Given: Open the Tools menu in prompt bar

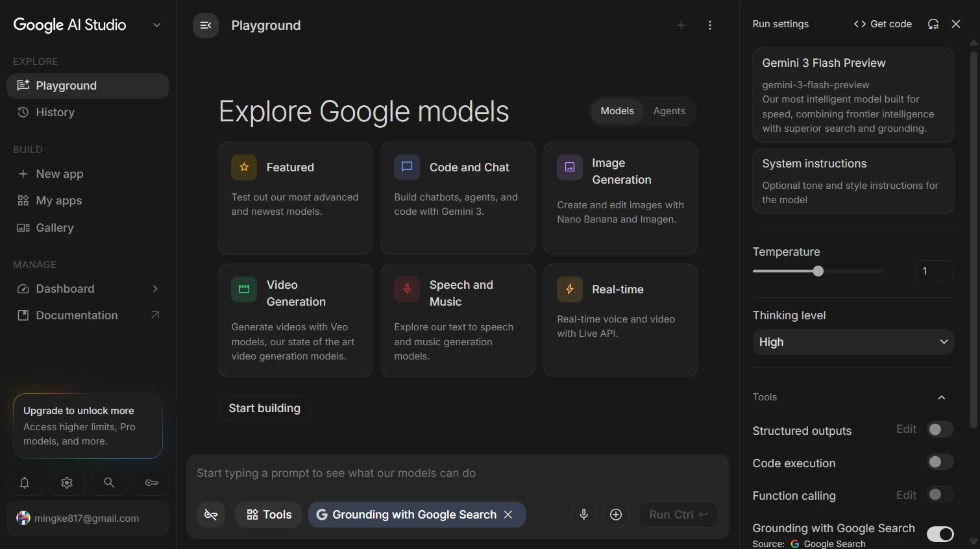Looking at the screenshot, I should coord(269,515).
